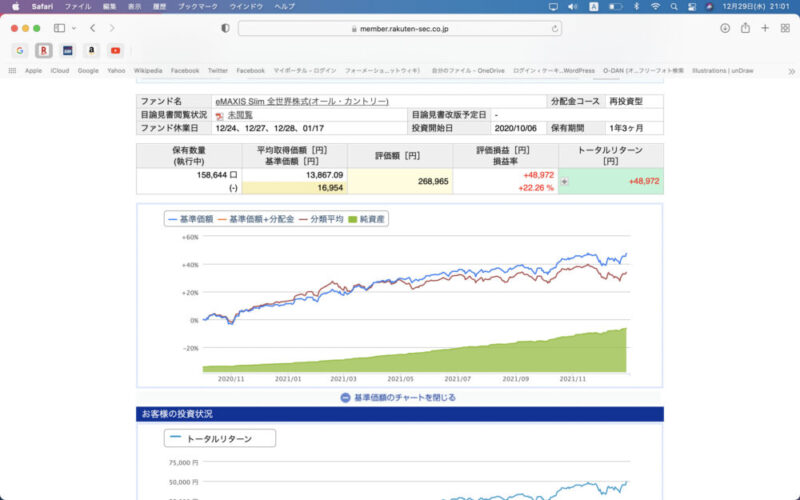This screenshot has width=800, height=500.
Task: Click the Bluetooth menu bar icon
Action: 636,7
